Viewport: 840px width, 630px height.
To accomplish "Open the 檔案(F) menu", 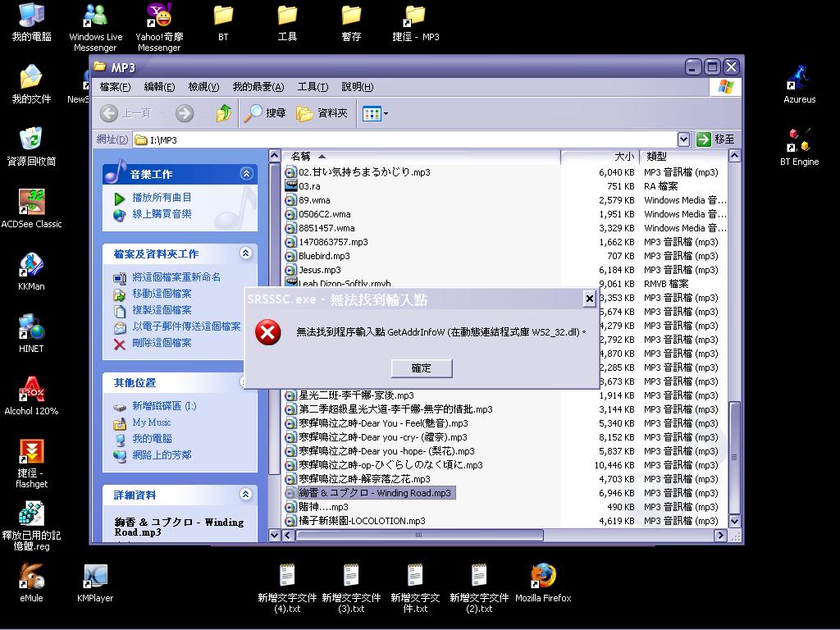I will coord(115,87).
